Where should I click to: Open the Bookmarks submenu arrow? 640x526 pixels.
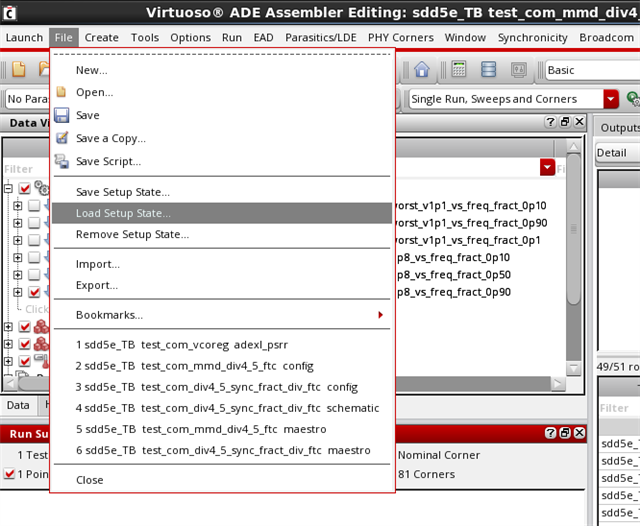pos(380,315)
